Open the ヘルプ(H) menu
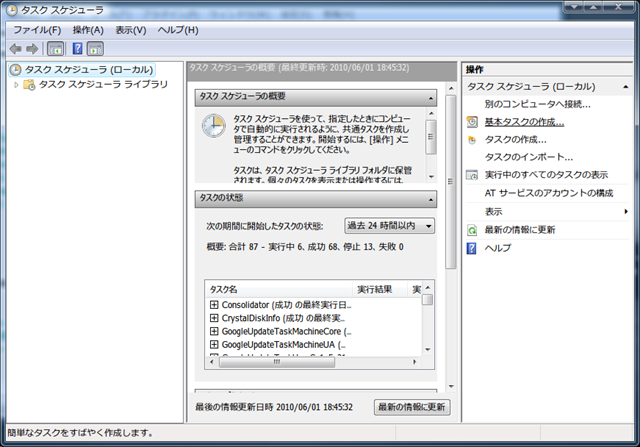Image resolution: width=640 pixels, height=447 pixels. click(x=178, y=30)
